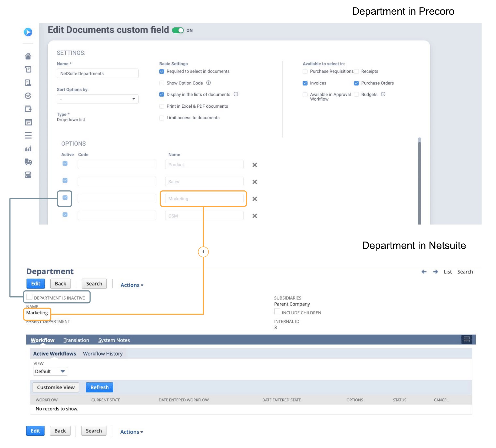Enable Limit access to documents
Viewport: 496px width, 448px height.
click(162, 118)
